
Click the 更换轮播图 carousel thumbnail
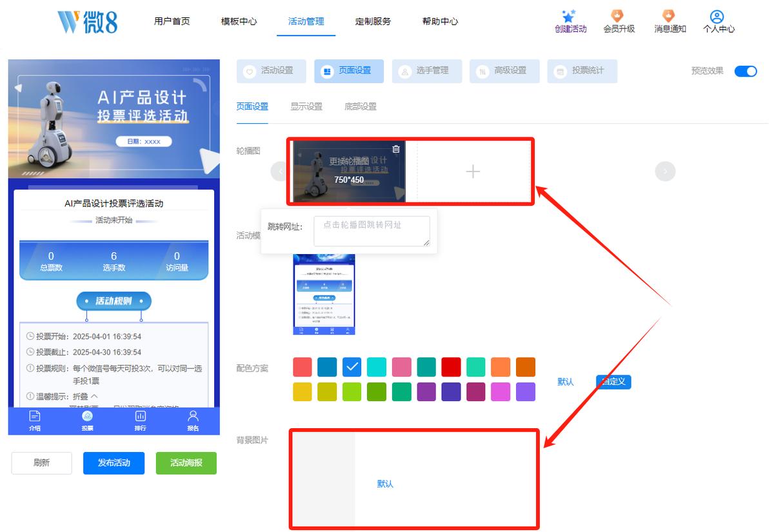coord(350,171)
